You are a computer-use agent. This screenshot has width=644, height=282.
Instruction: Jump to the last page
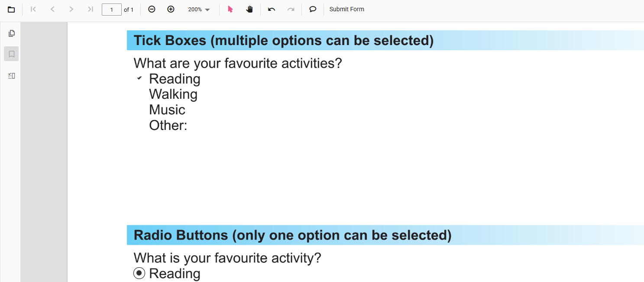(90, 10)
